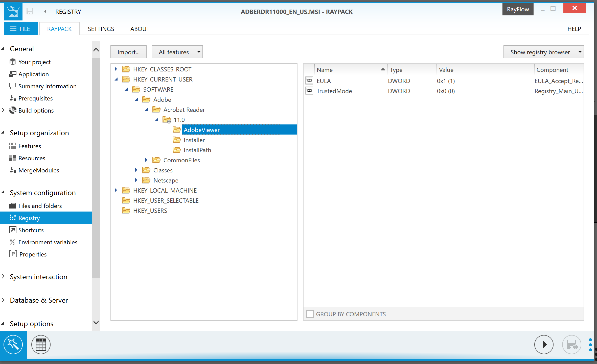Expand the System interaction section
597x364 pixels.
(3, 276)
